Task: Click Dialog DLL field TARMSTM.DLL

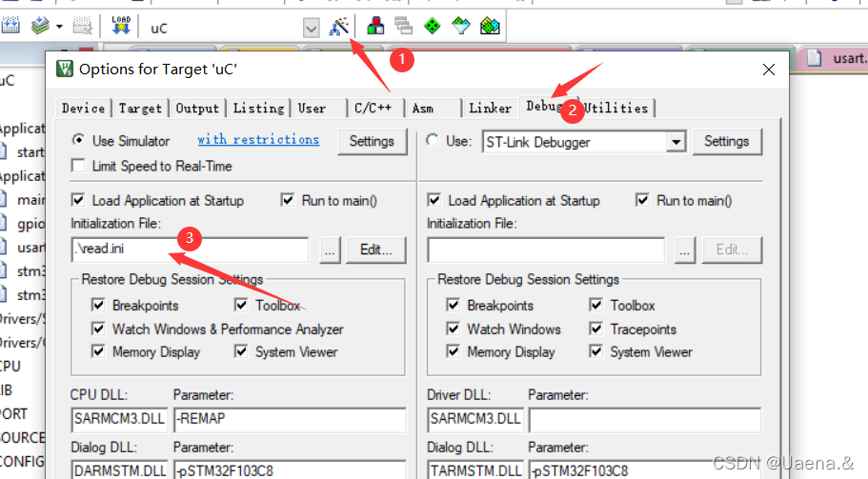Action: click(x=475, y=470)
